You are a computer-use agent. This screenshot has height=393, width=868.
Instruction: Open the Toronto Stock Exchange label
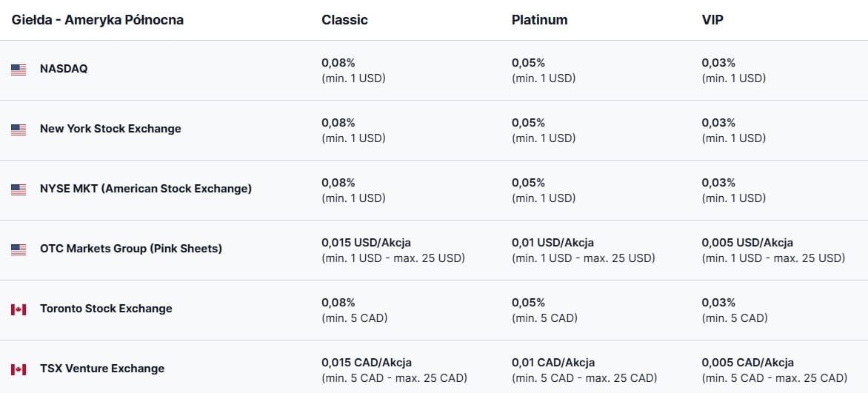tap(106, 309)
